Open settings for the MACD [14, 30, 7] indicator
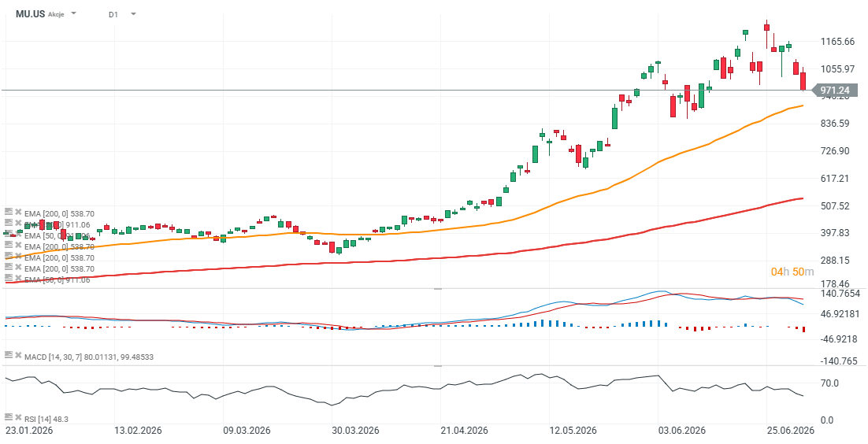 pos(9,356)
